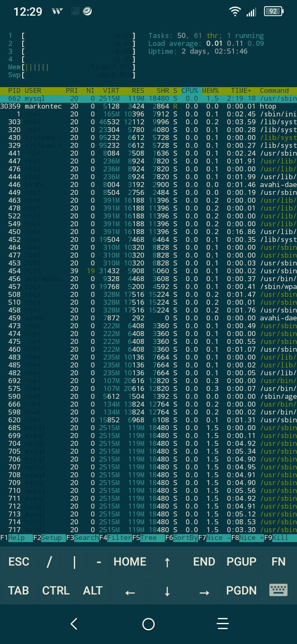Select process 454 with nice 19

[148, 271]
